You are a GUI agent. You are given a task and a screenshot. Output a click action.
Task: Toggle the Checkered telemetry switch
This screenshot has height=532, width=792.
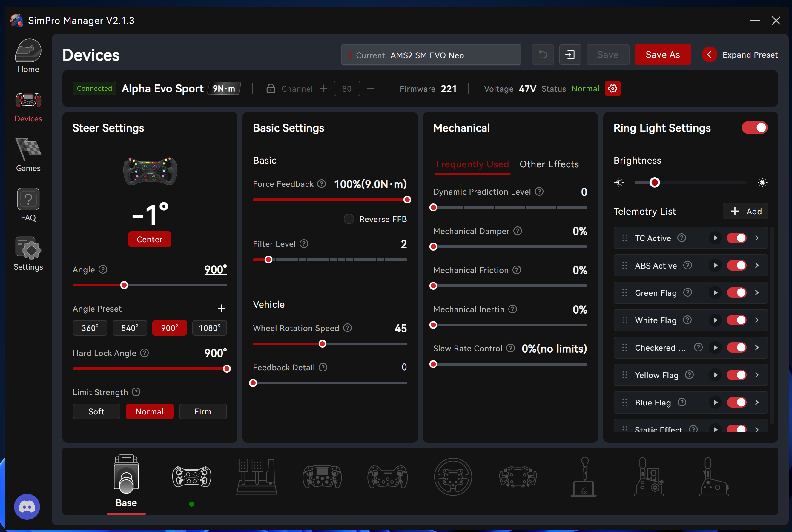click(x=736, y=347)
